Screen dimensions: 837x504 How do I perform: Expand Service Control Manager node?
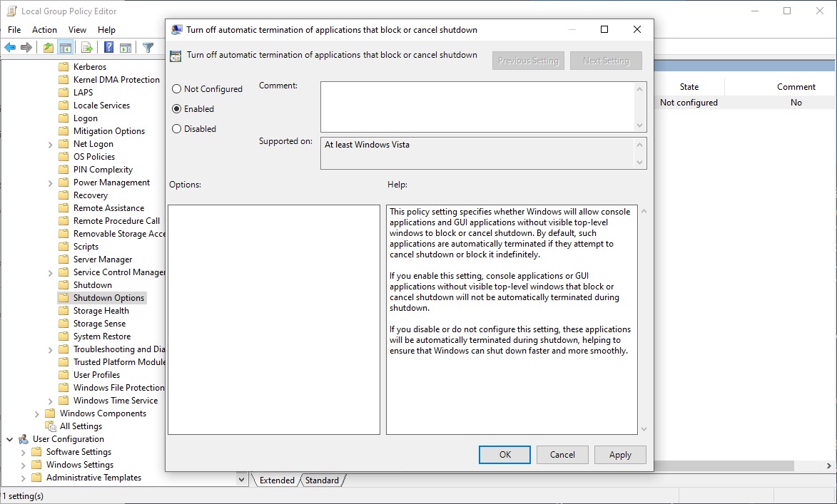pyautogui.click(x=50, y=272)
